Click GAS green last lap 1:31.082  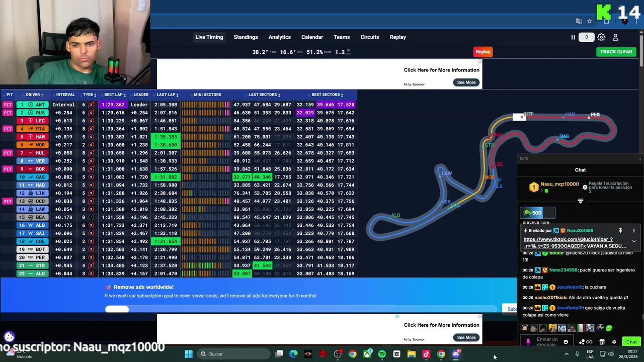tap(166, 177)
